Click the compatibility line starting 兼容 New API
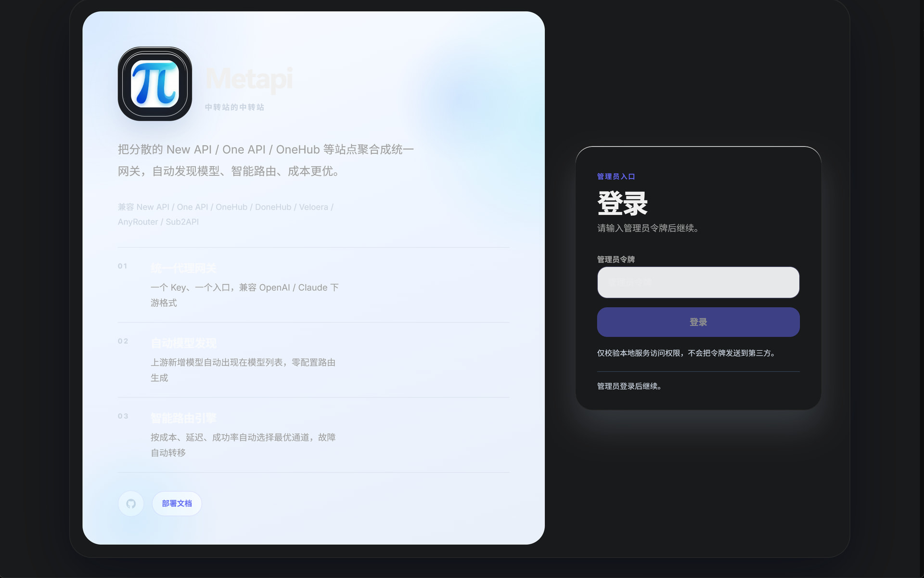This screenshot has height=578, width=924. point(226,214)
